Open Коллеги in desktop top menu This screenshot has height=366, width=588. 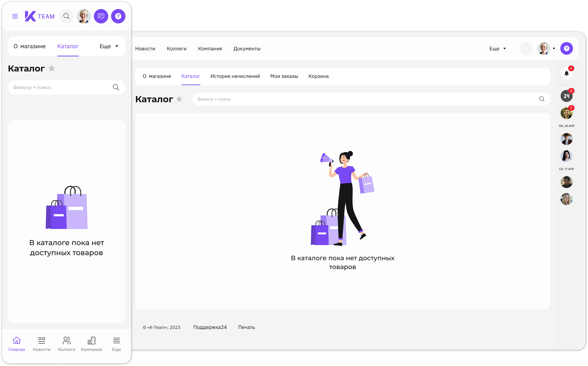[177, 49]
